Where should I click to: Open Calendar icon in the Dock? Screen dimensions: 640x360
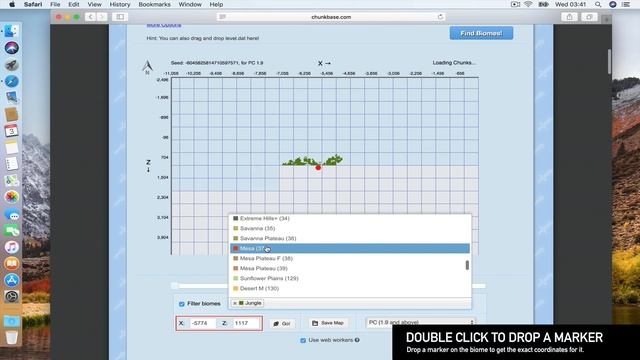(11, 131)
